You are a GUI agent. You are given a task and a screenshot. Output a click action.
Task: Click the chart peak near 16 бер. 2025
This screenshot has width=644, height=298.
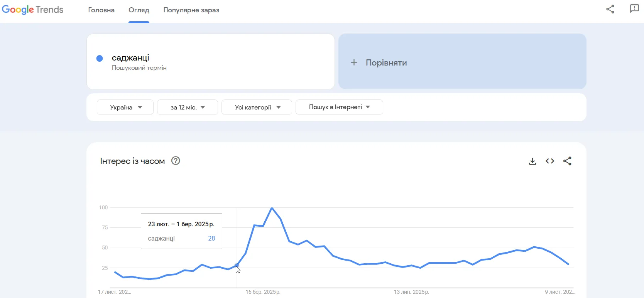tap(272, 208)
